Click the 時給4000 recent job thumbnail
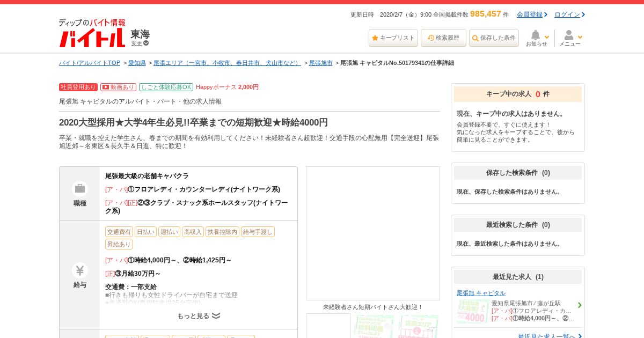This screenshot has width=644, height=338. point(473,311)
